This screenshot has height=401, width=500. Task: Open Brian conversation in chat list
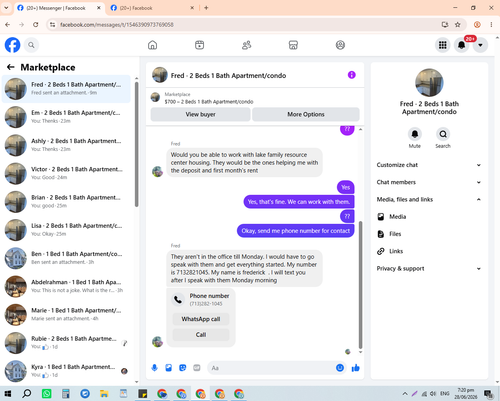click(66, 202)
